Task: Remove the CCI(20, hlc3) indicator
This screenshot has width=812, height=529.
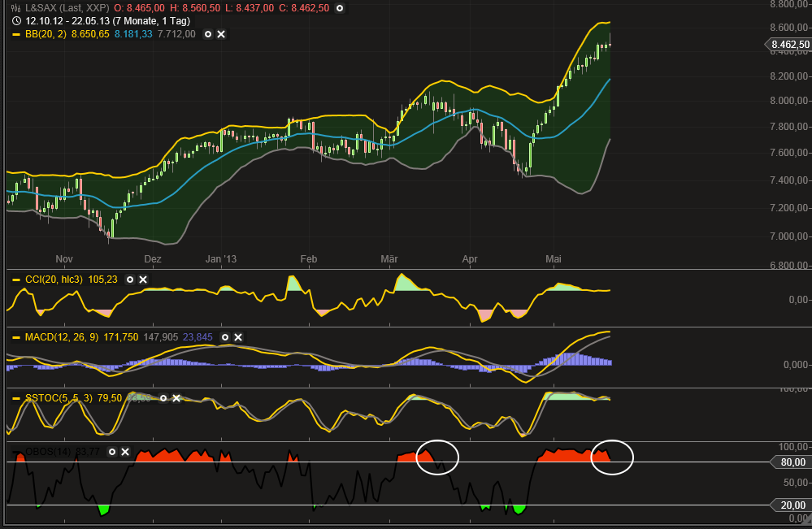Action: pos(143,280)
